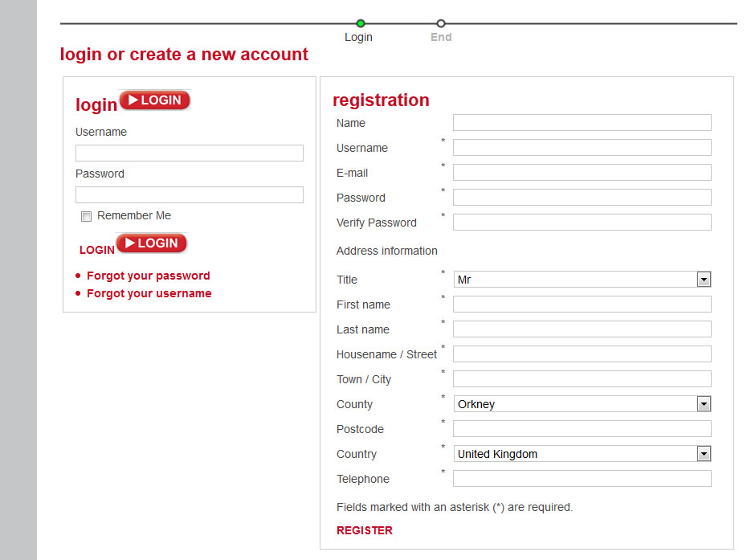Click the registration Name field
Image resolution: width=751 pixels, height=560 pixels.
click(582, 122)
